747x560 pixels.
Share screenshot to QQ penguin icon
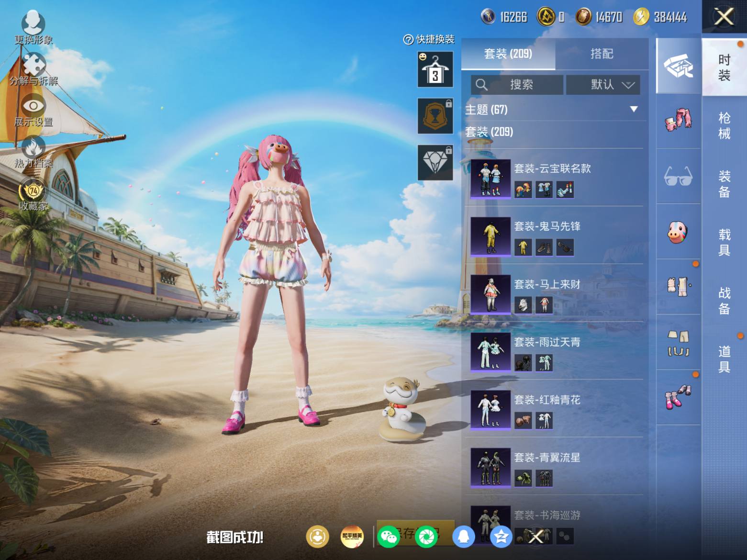click(x=463, y=537)
